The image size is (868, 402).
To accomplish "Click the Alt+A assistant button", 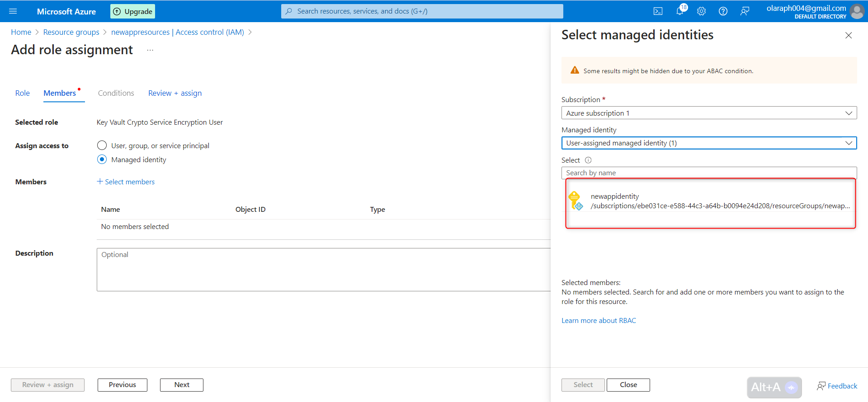I will [x=774, y=387].
